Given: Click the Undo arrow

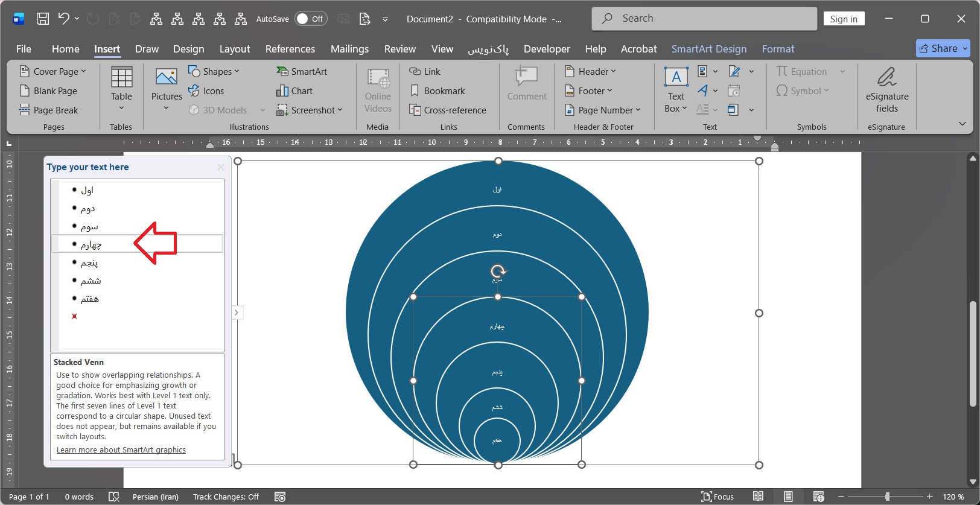Looking at the screenshot, I should 63,19.
